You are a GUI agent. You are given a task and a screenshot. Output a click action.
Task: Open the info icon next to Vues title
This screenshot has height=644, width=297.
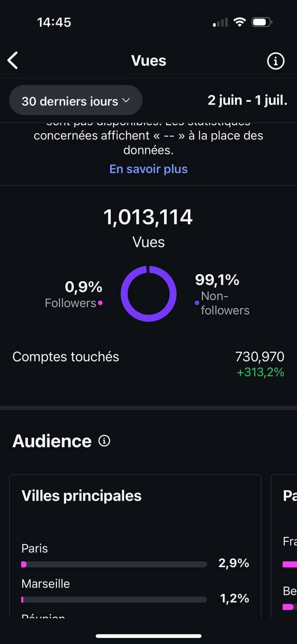point(275,61)
